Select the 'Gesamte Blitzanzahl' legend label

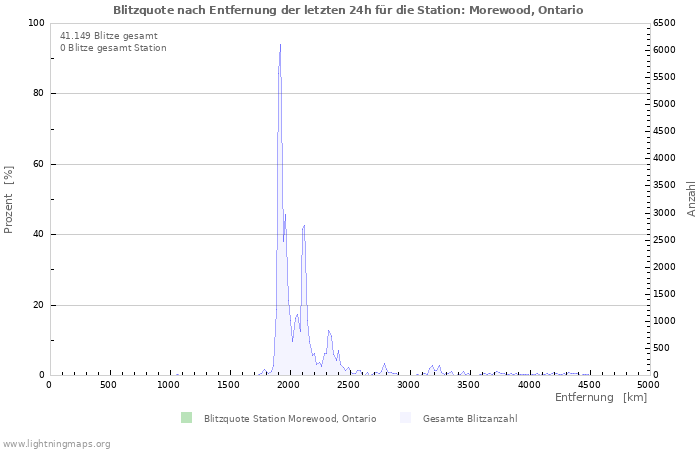(x=469, y=418)
